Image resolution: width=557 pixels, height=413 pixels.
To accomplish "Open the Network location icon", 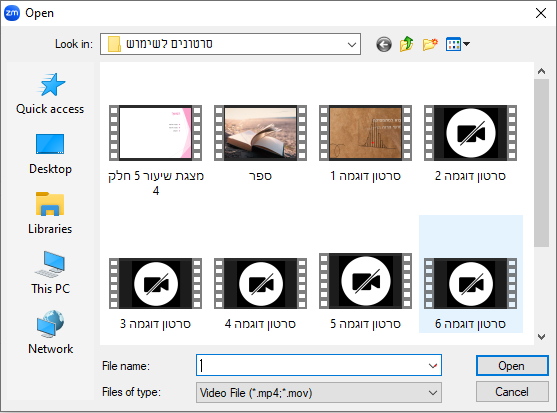I will coord(50,324).
